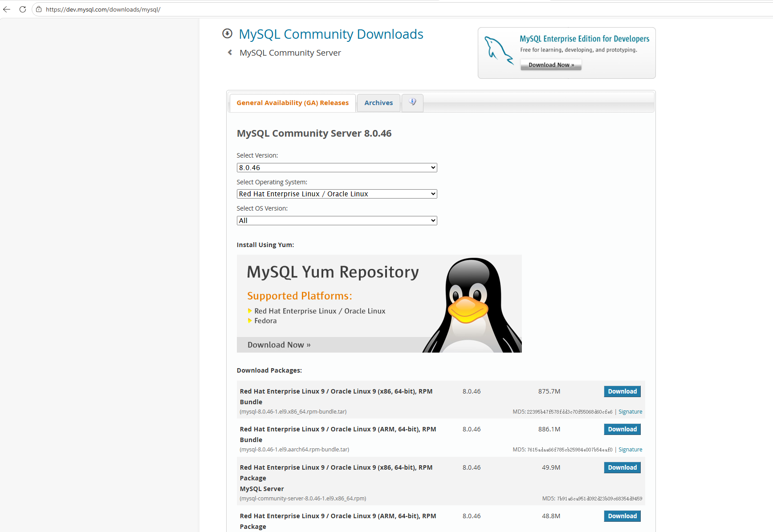
Task: Click MySQL Enterprise Edition for Developers title
Action: point(584,39)
